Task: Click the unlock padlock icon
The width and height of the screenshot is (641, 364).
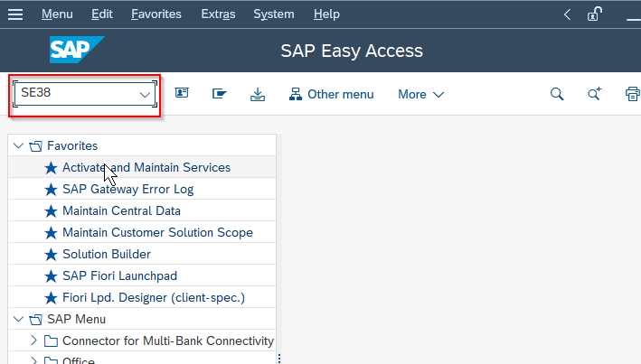Action: [x=594, y=14]
